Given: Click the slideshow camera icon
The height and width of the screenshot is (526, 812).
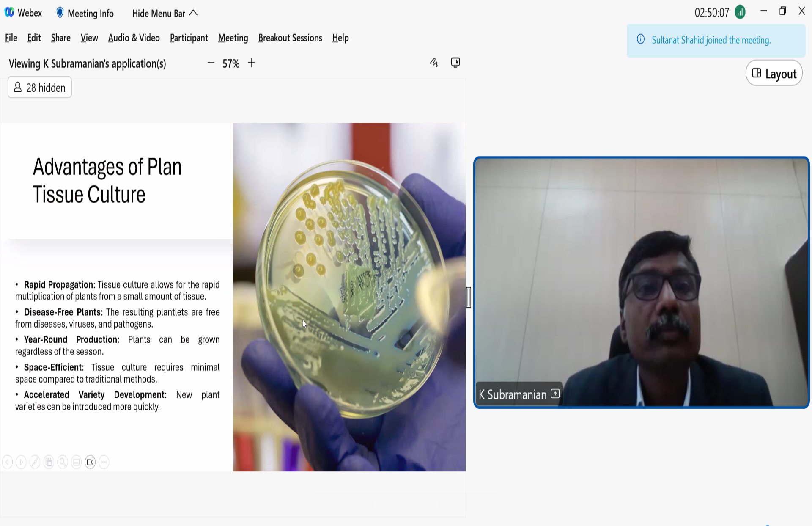Looking at the screenshot, I should coord(90,462).
